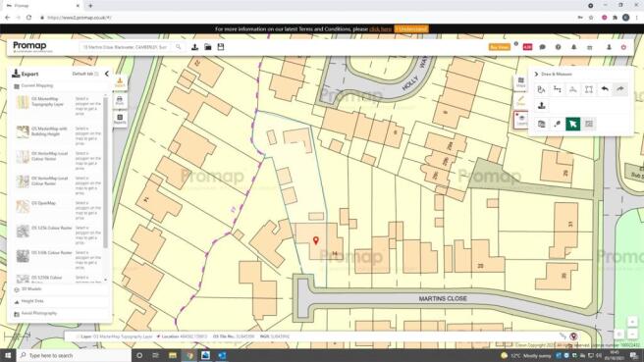Open the basket icon in header

coord(589,48)
